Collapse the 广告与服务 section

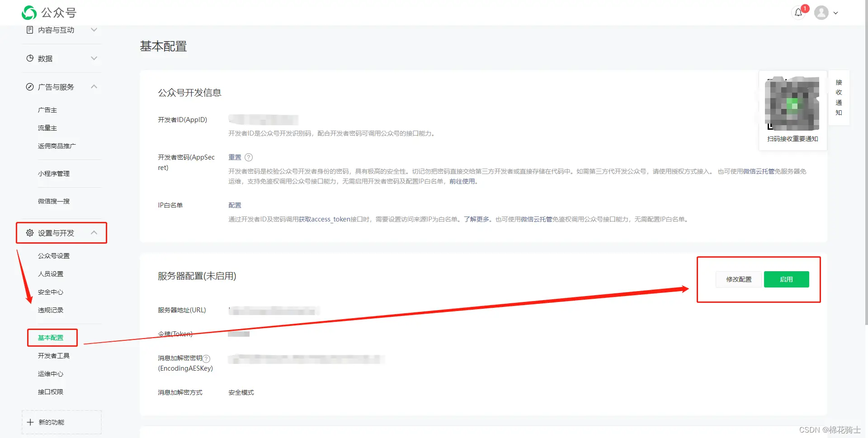(94, 86)
